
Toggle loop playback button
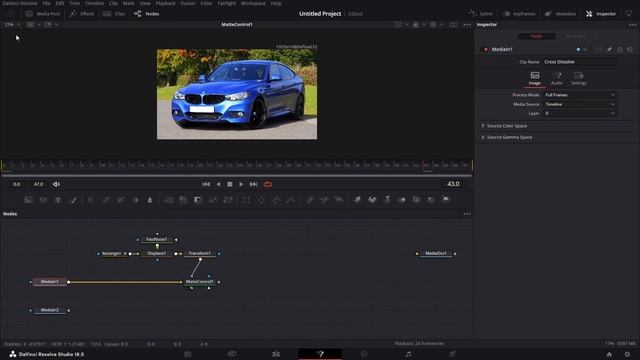click(268, 184)
